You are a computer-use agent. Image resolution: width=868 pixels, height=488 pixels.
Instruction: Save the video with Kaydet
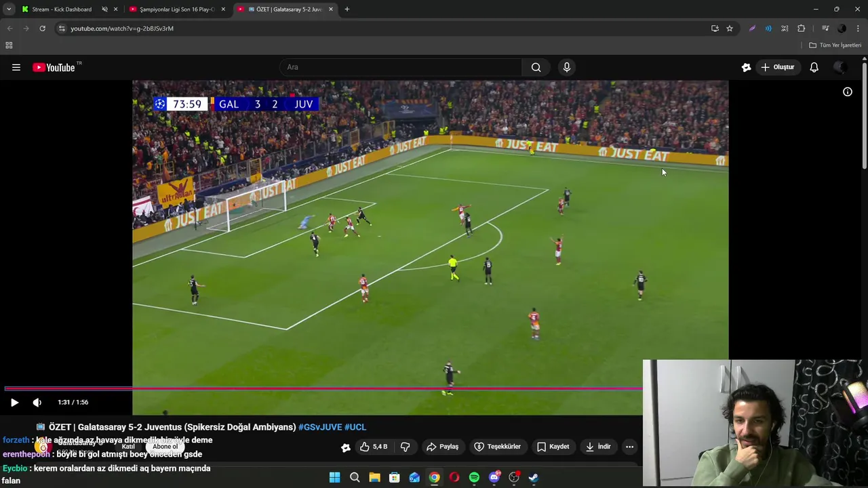[553, 447]
